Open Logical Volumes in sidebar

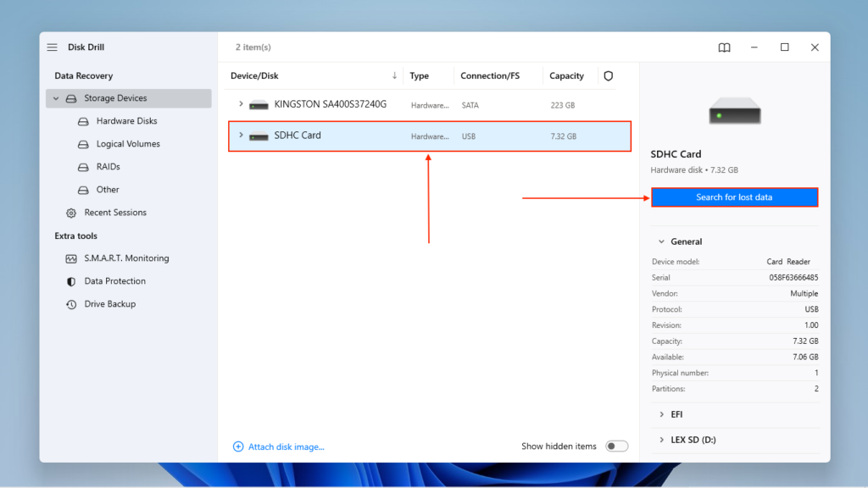[x=128, y=144]
